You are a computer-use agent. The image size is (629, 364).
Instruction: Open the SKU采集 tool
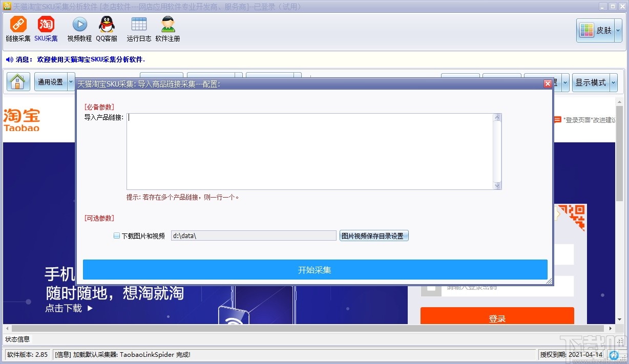click(46, 29)
